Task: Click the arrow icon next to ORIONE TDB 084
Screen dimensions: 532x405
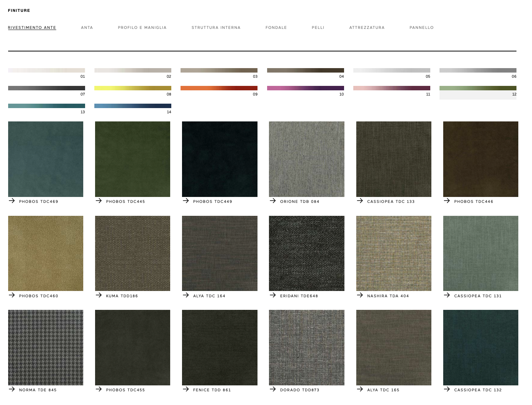Action: click(273, 201)
